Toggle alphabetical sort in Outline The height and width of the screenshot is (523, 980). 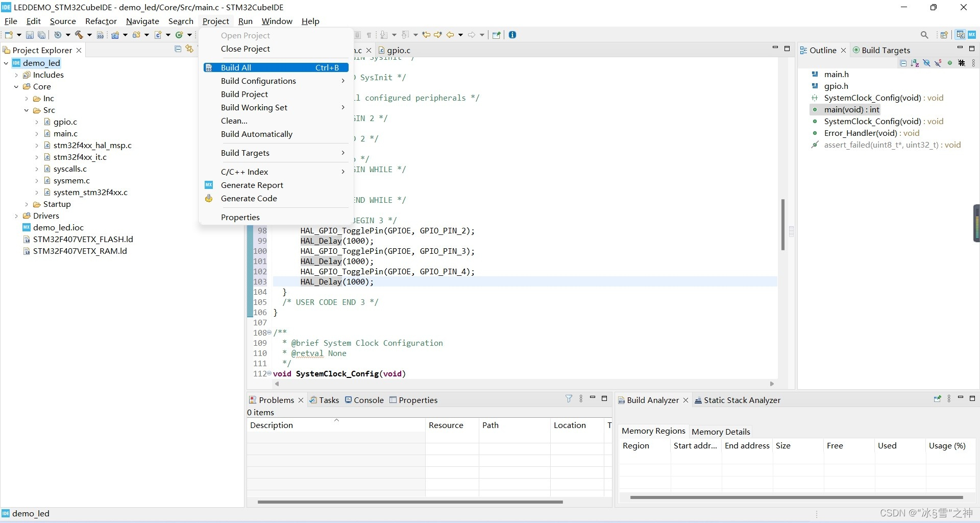[915, 63]
